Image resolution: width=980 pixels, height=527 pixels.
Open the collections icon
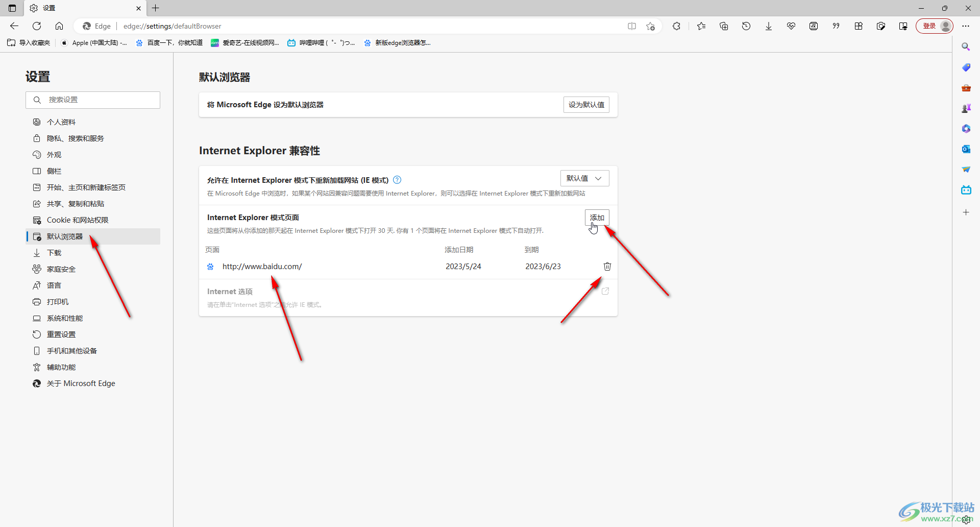[724, 26]
